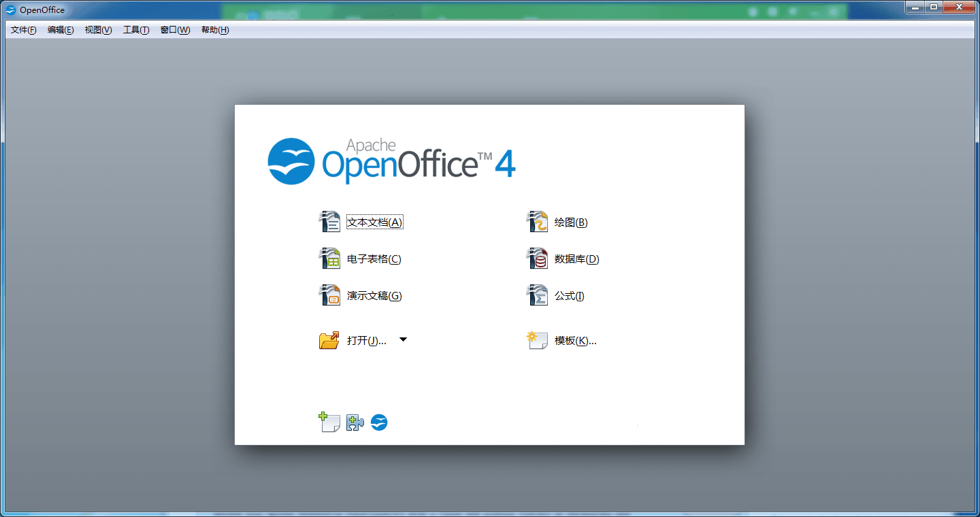
Task: Open the 工具(T) menu
Action: pyautogui.click(x=136, y=30)
